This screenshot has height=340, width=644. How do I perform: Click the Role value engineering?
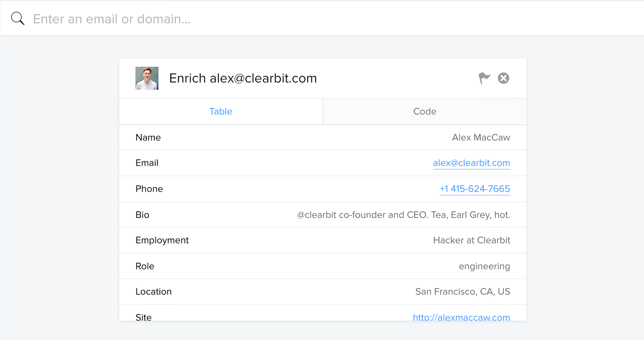tap(484, 266)
